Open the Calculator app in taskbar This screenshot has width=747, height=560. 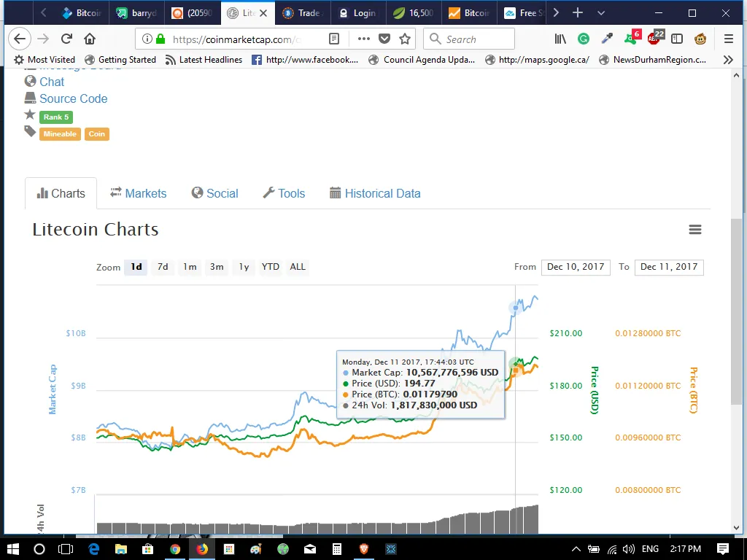(337, 549)
